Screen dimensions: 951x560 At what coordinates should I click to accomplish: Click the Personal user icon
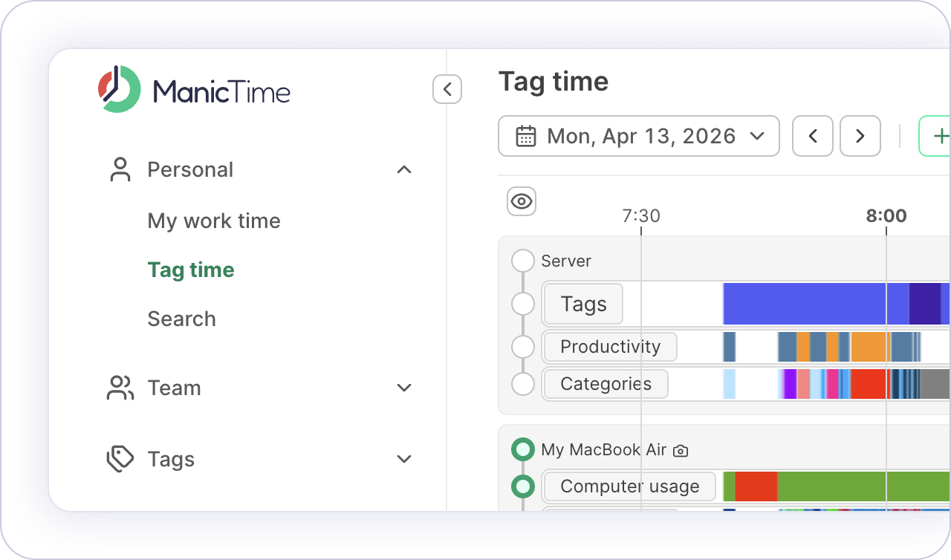coord(120,169)
